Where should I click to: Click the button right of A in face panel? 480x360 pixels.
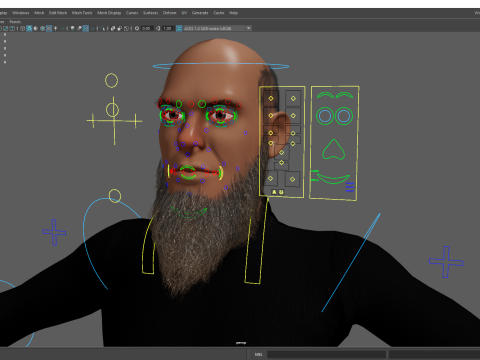(281, 192)
